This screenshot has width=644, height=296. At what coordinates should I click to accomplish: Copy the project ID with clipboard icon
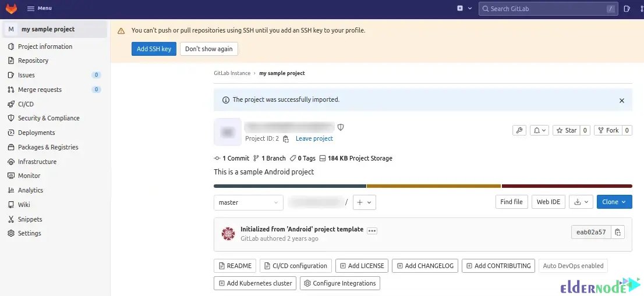(x=286, y=139)
